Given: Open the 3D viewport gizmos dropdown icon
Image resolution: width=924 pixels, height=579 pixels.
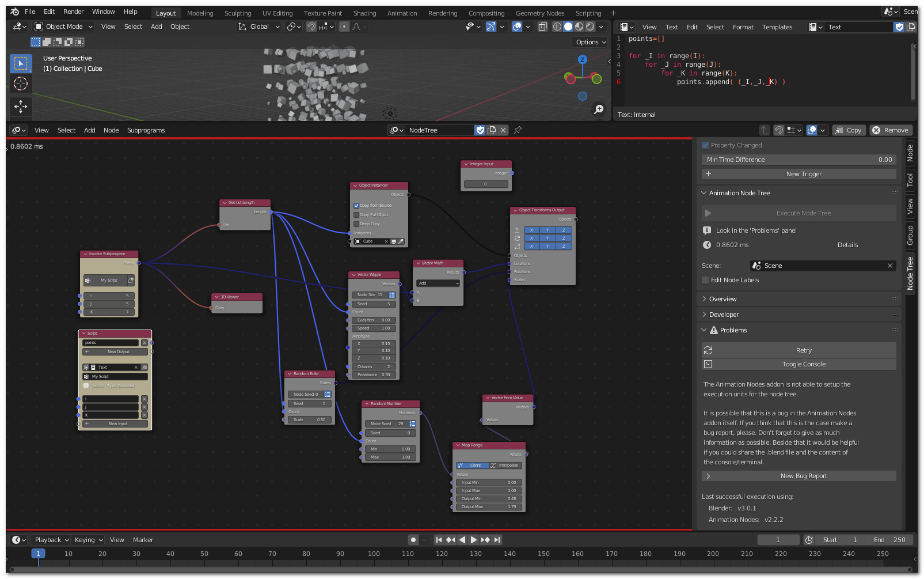Looking at the screenshot, I should tap(502, 27).
